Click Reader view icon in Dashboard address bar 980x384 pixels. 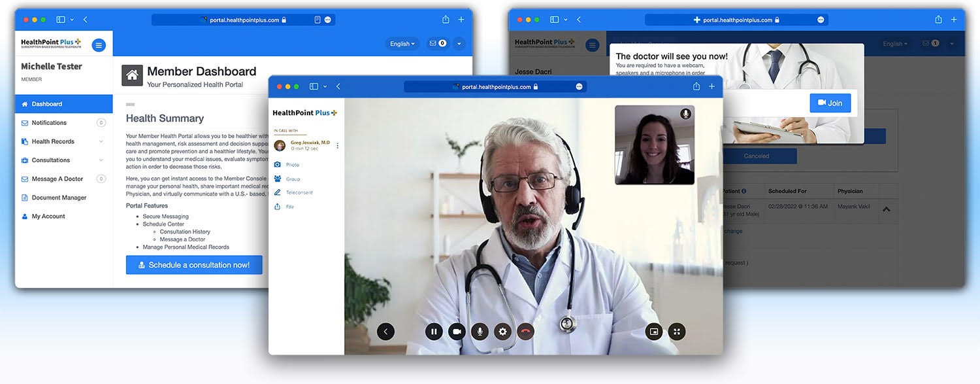pyautogui.click(x=318, y=20)
